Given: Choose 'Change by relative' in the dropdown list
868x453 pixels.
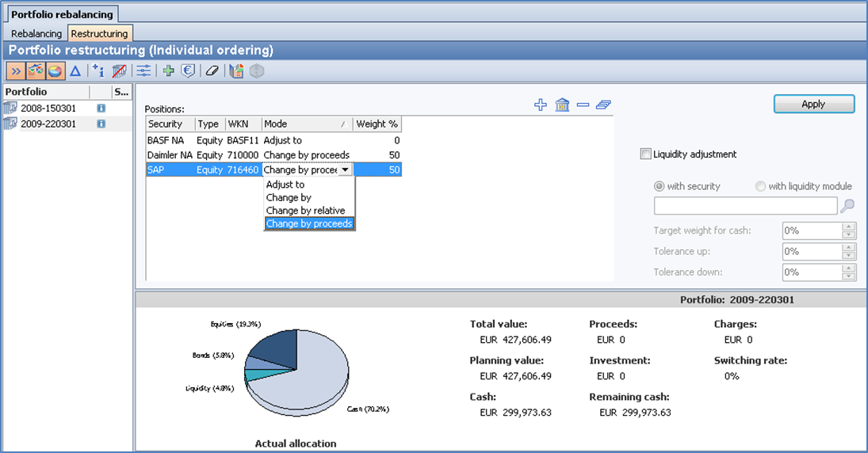Looking at the screenshot, I should (x=305, y=211).
